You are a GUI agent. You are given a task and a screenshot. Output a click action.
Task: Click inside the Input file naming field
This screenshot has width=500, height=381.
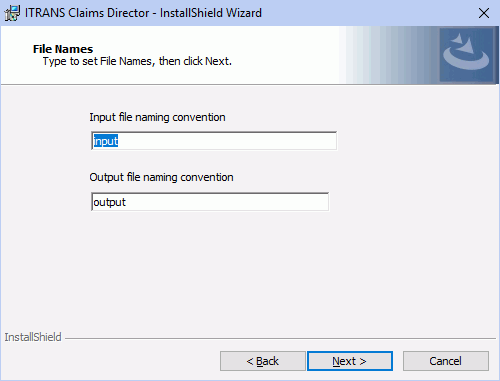tap(214, 141)
